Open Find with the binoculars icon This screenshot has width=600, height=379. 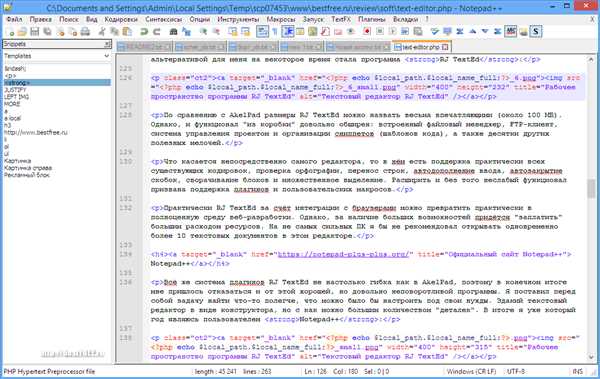[173, 32]
